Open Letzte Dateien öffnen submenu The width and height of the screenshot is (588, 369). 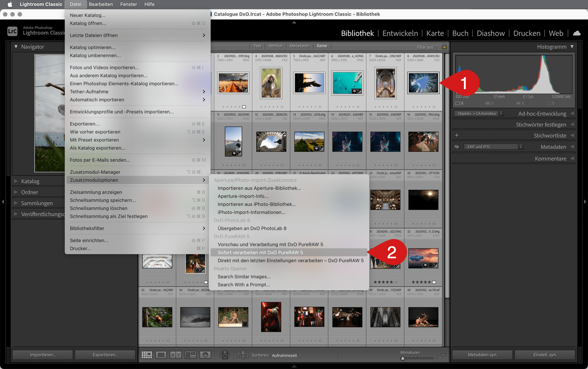click(x=138, y=35)
